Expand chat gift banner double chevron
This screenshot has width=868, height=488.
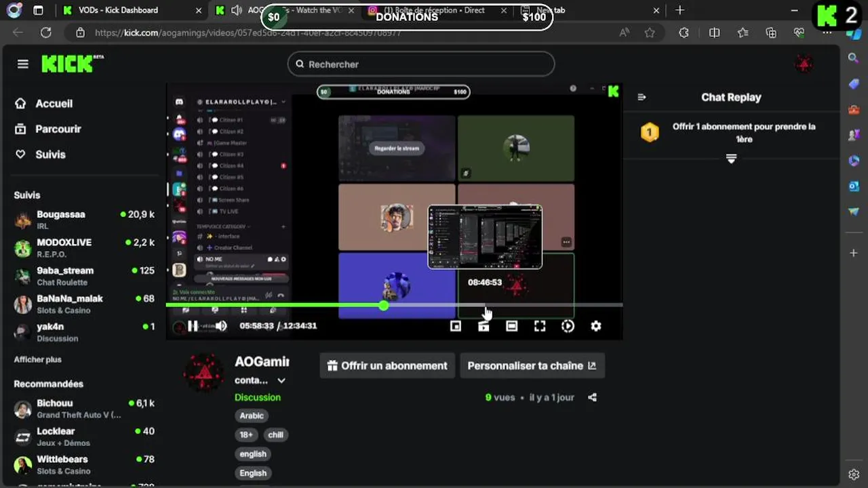[x=731, y=159]
